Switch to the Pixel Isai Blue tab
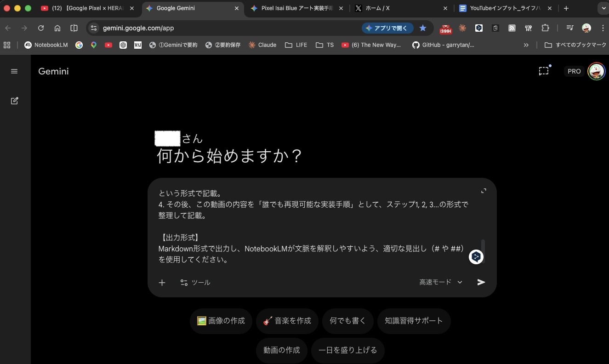609x364 pixels. point(294,8)
